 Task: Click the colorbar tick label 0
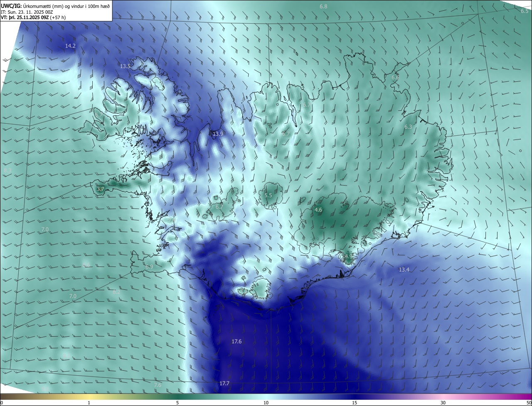[2, 403]
